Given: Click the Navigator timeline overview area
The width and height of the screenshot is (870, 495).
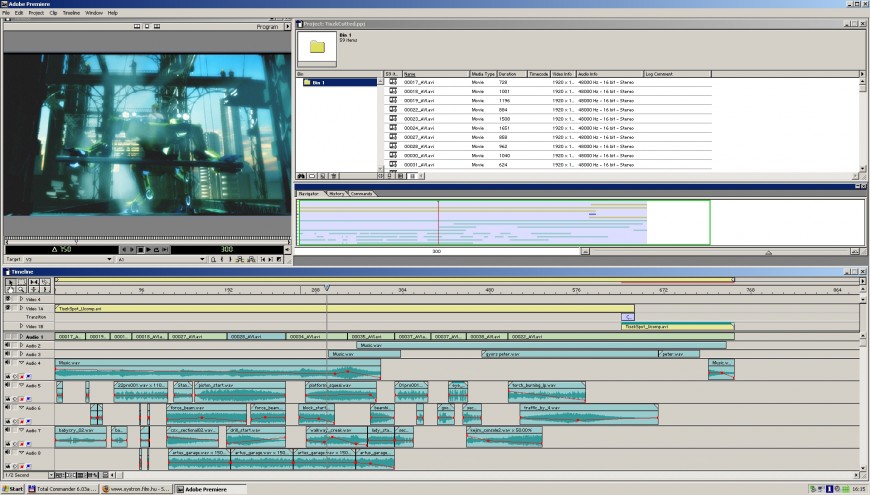Looking at the screenshot, I should click(x=500, y=222).
